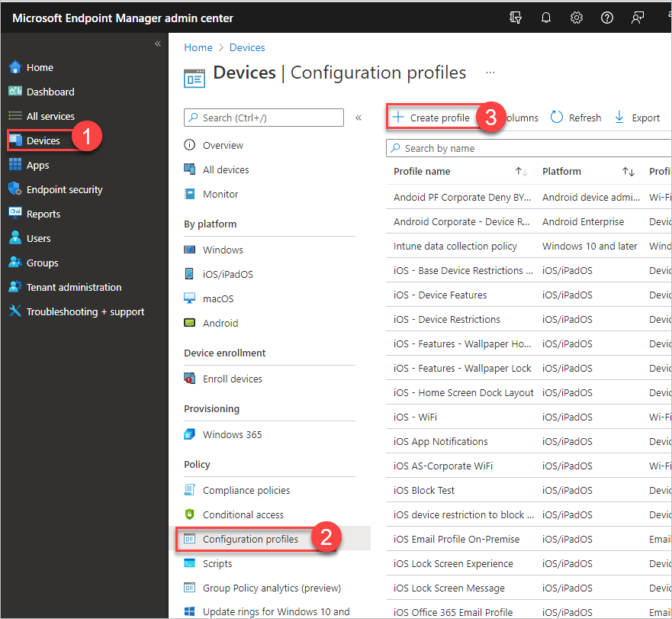Open iOS Office 365 Email Profile

tap(453, 612)
